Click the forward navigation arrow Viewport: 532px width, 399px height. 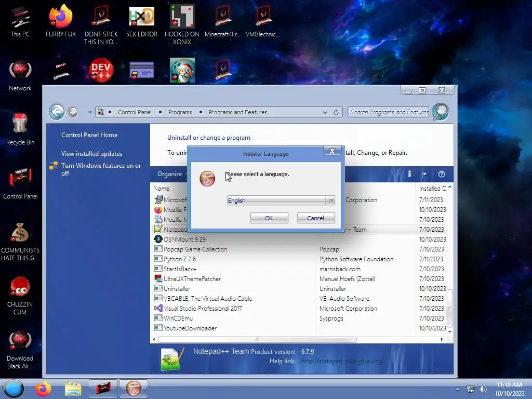72,112
